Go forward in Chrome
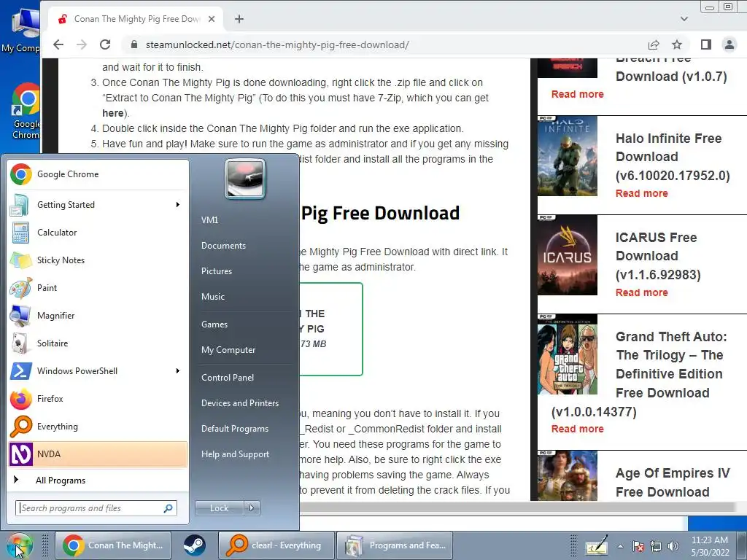747x560 pixels. [x=82, y=44]
